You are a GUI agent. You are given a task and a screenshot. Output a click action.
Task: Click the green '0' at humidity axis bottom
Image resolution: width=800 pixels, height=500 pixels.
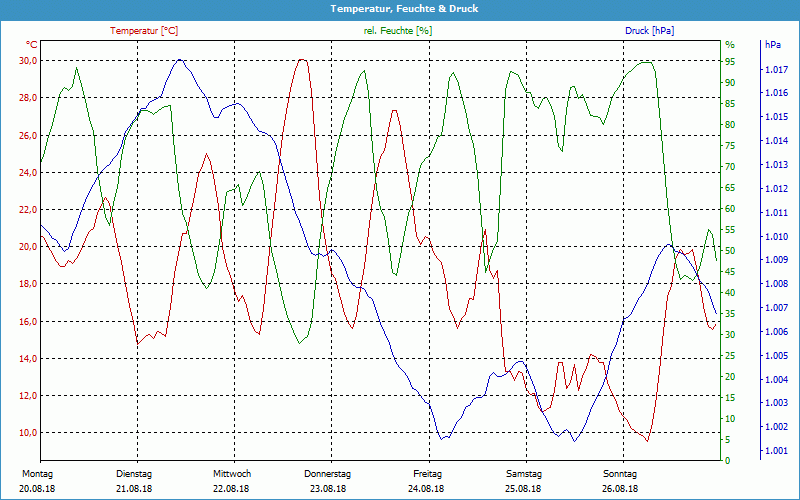(x=728, y=460)
